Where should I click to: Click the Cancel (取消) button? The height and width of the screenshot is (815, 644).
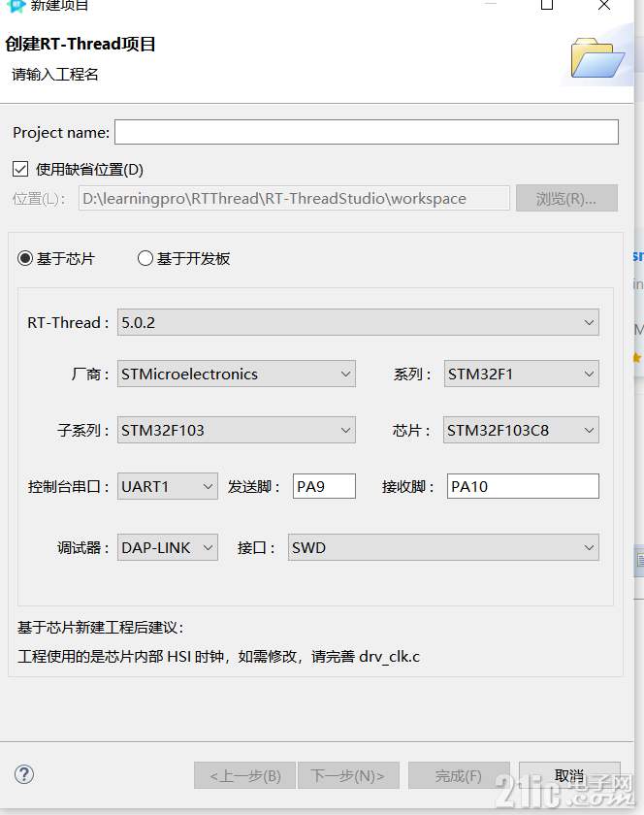tap(569, 775)
